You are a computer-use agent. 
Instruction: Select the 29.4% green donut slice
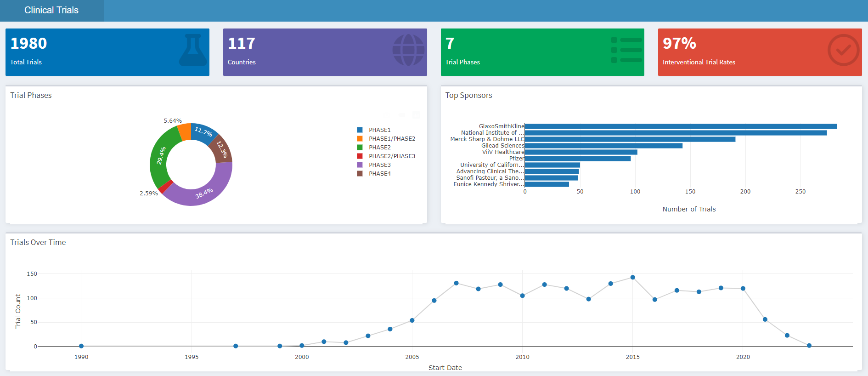tap(161, 155)
